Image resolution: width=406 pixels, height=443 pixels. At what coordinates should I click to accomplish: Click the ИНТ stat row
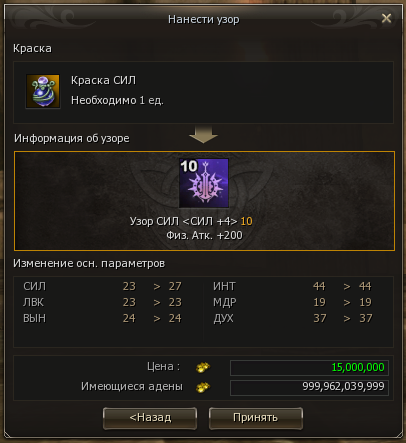click(293, 286)
